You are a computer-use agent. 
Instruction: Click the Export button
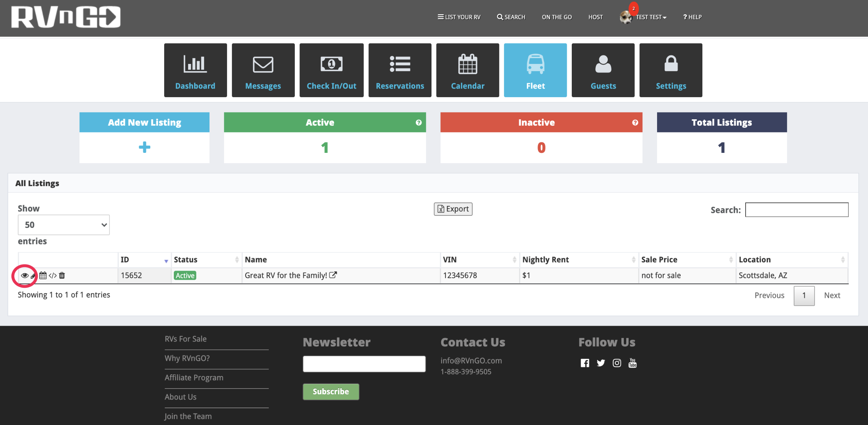(453, 209)
